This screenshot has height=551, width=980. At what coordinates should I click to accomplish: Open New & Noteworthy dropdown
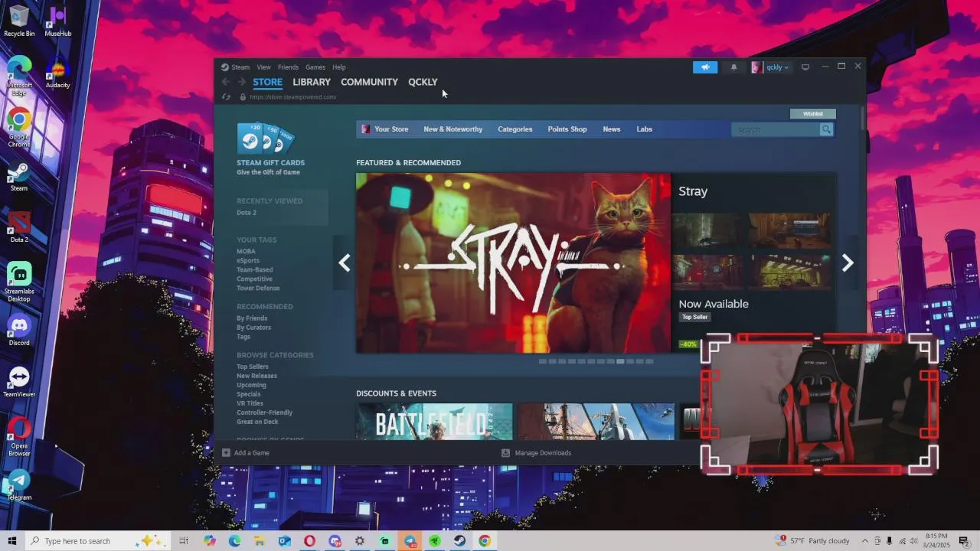(x=453, y=129)
